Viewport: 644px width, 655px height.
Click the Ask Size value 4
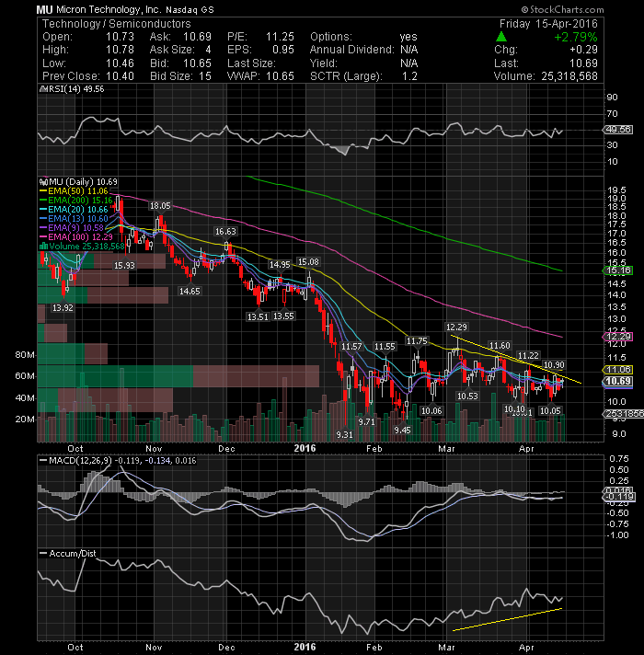[x=208, y=50]
